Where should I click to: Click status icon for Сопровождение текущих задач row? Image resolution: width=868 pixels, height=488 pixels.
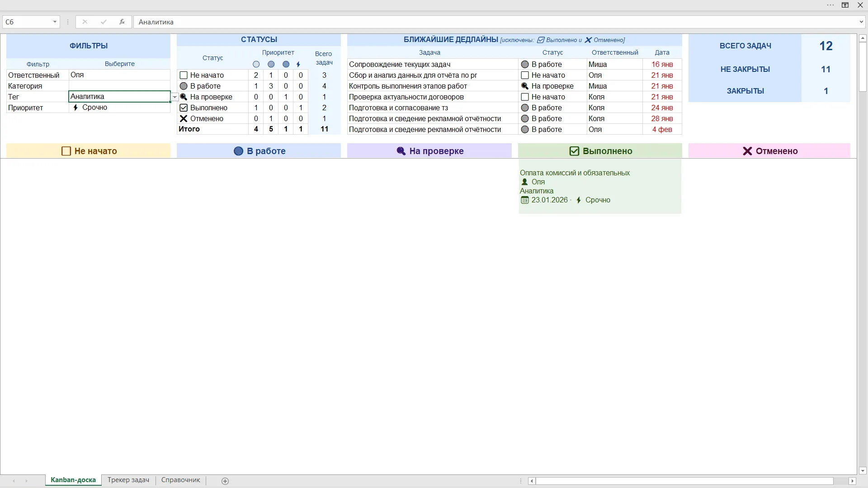pos(525,65)
